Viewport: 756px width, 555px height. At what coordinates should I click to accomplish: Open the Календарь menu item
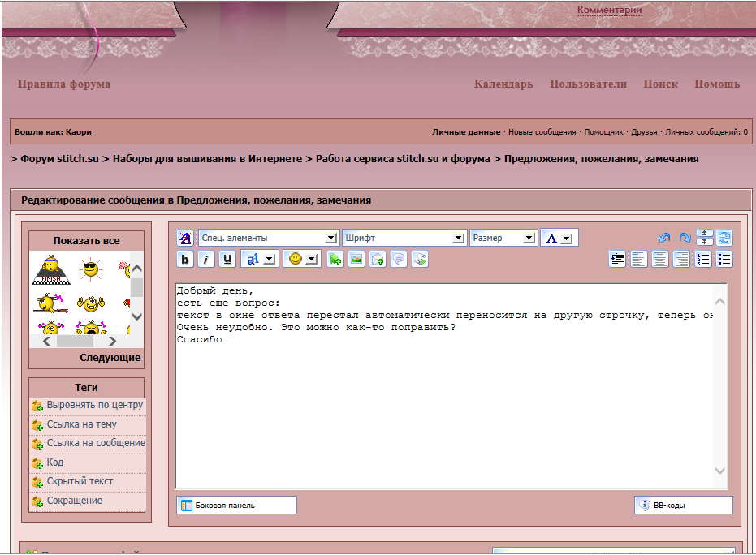[503, 84]
